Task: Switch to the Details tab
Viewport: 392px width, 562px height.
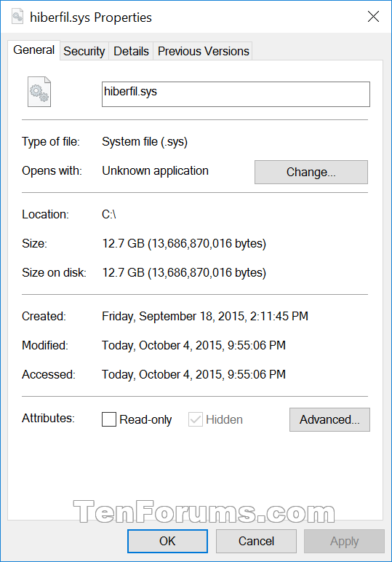Action: (131, 51)
